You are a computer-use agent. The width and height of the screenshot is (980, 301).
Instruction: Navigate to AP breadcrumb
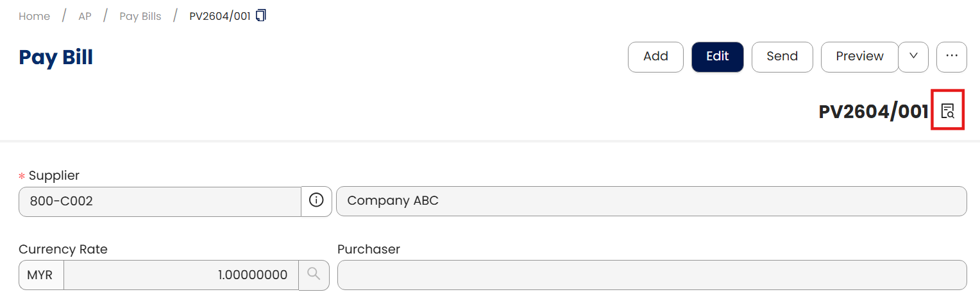pos(85,16)
